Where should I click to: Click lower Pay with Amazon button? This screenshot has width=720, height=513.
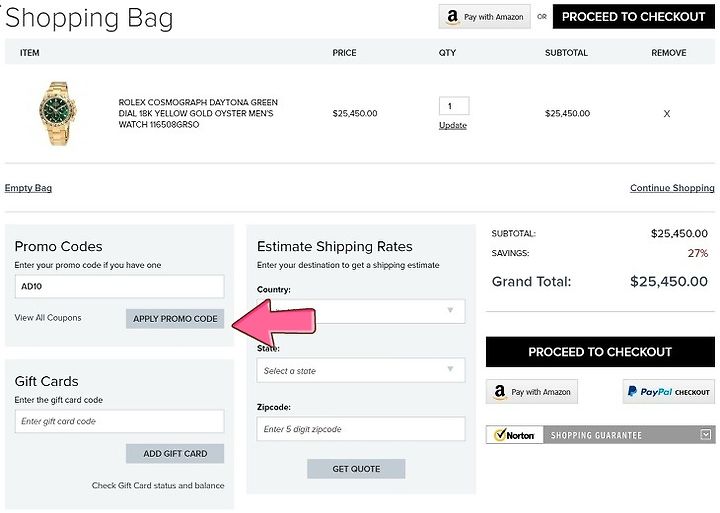coord(532,392)
